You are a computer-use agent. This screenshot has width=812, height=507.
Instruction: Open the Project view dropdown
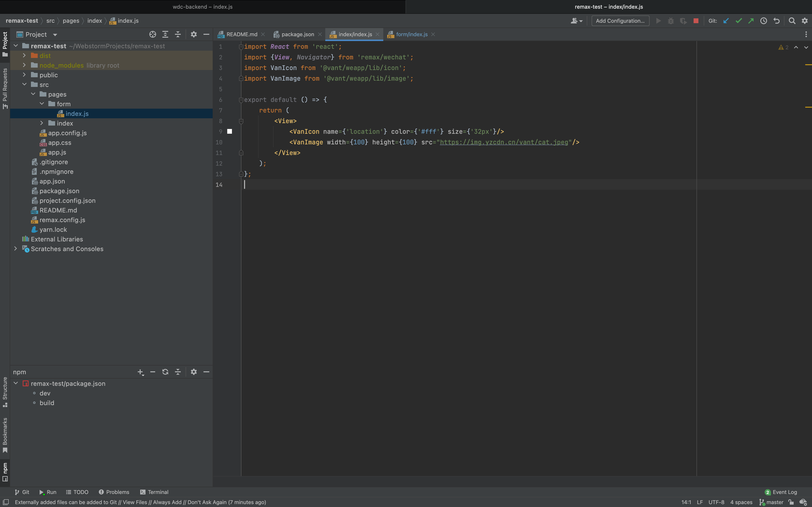coord(55,35)
